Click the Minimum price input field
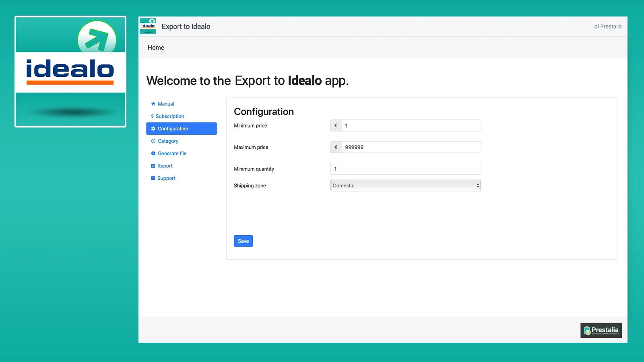644x362 pixels. point(411,125)
